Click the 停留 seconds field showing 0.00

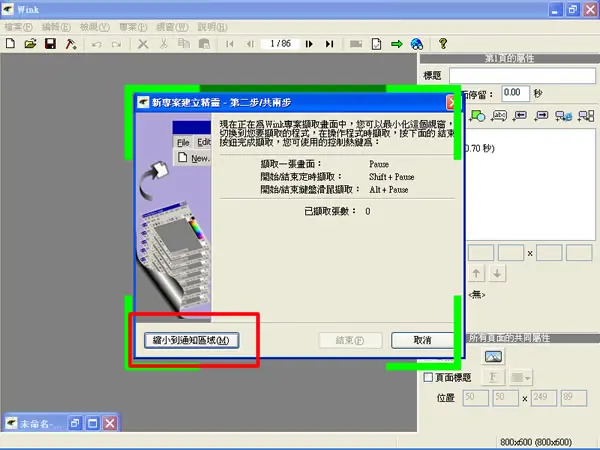515,93
